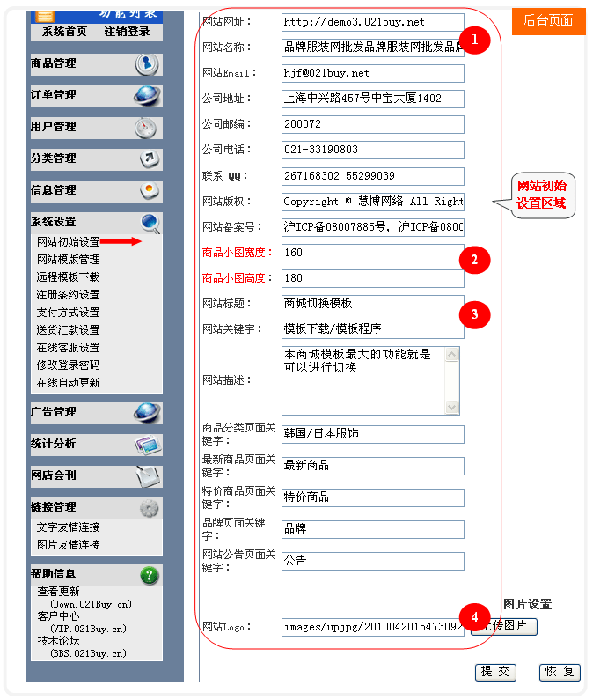Click the 商品管理 icon
The width and height of the screenshot is (593, 700).
pyautogui.click(x=147, y=64)
